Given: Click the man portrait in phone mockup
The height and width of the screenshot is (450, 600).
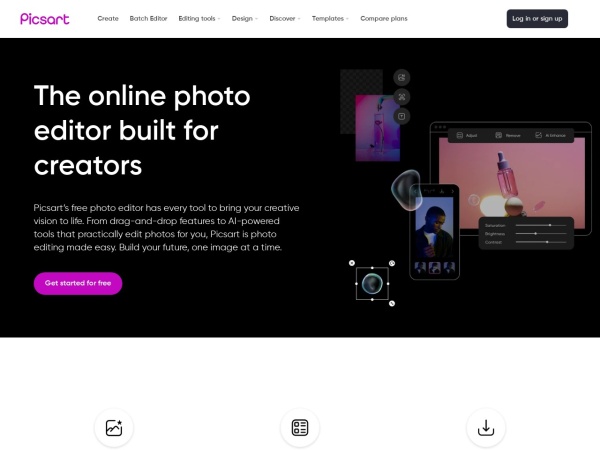Looking at the screenshot, I should tap(434, 229).
